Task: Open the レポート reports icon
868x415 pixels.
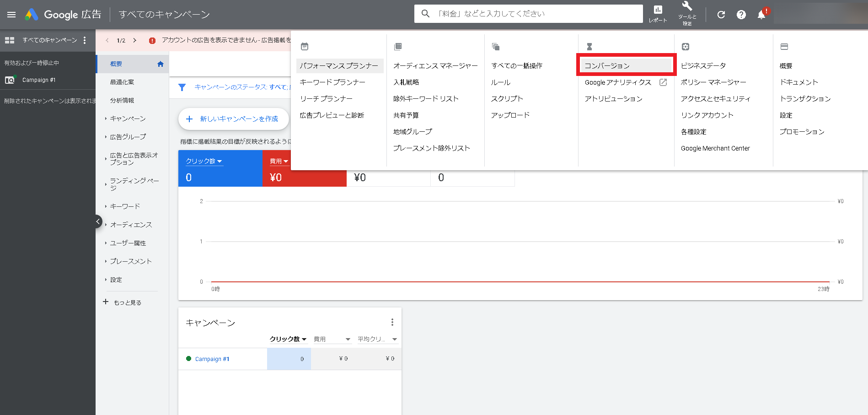Action: [x=658, y=14]
